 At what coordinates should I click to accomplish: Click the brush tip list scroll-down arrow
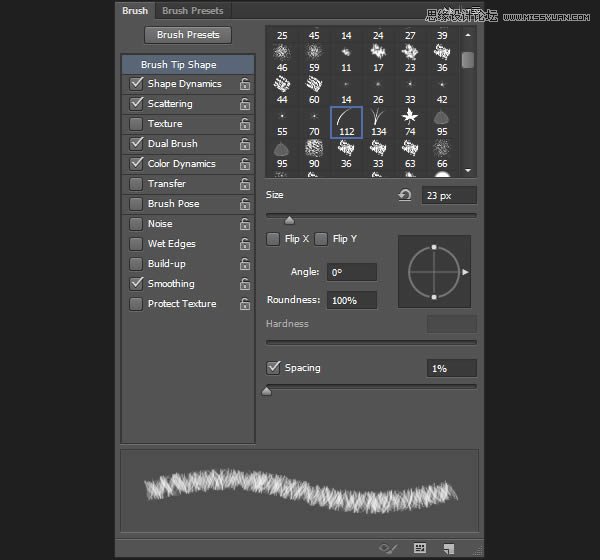coord(468,170)
